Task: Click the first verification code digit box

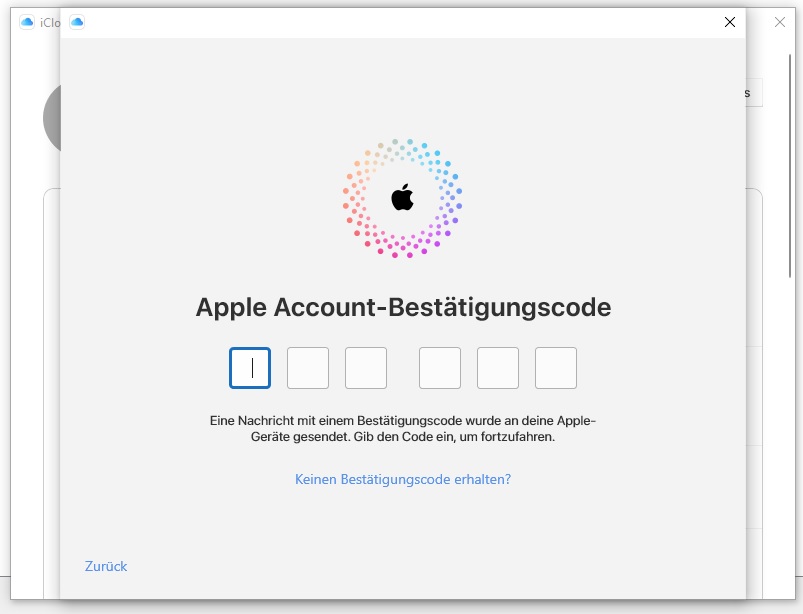Action: point(250,368)
